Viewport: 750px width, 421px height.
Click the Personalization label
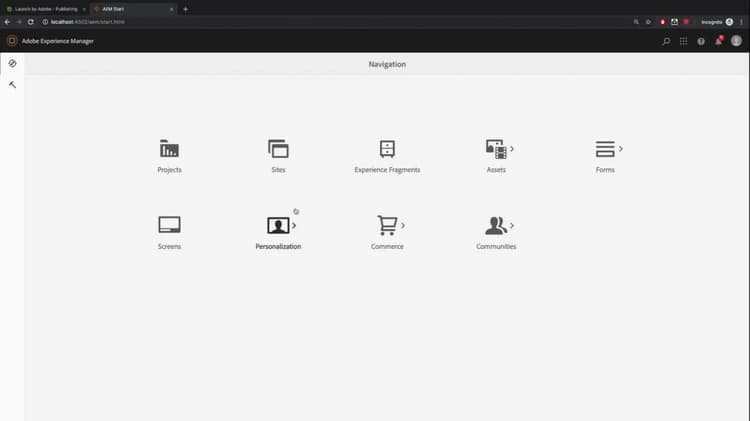tap(278, 246)
